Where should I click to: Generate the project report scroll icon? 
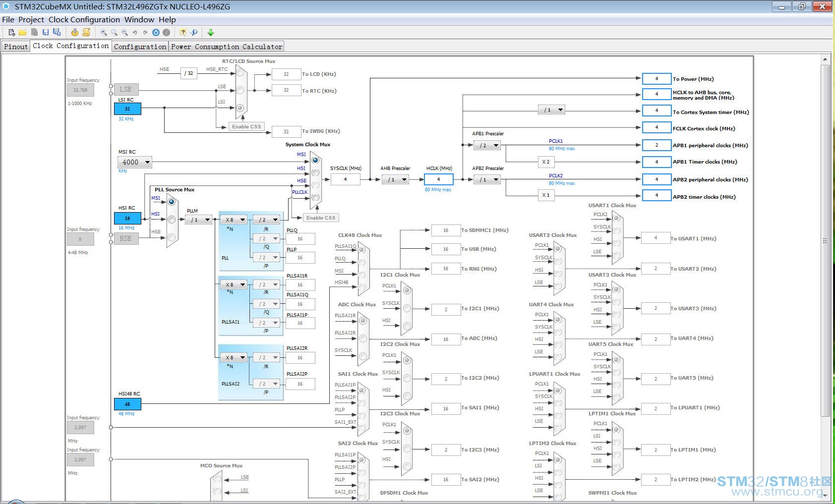(86, 32)
